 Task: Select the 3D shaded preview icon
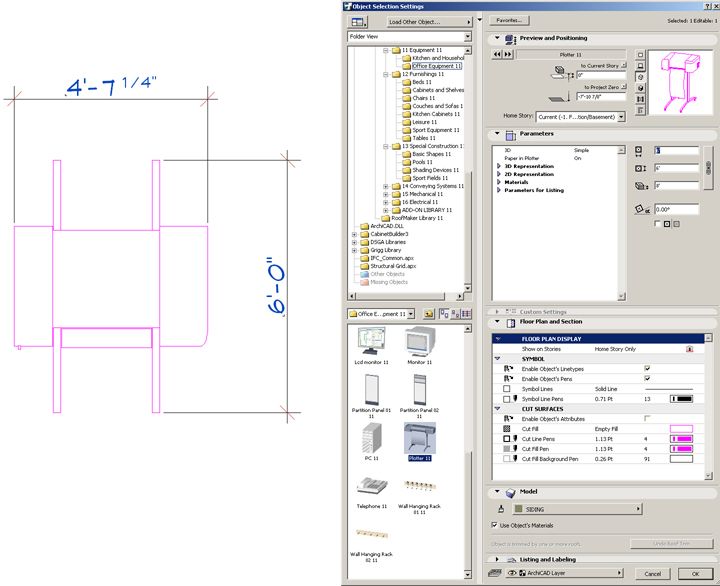[x=641, y=88]
